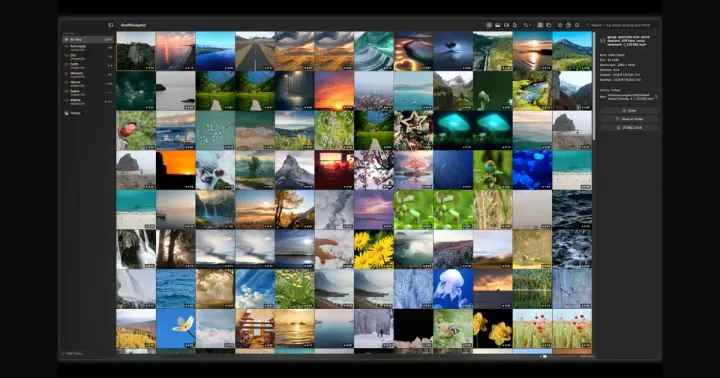Click the first of three round toolbar icons
The image size is (720, 378).
(560, 25)
